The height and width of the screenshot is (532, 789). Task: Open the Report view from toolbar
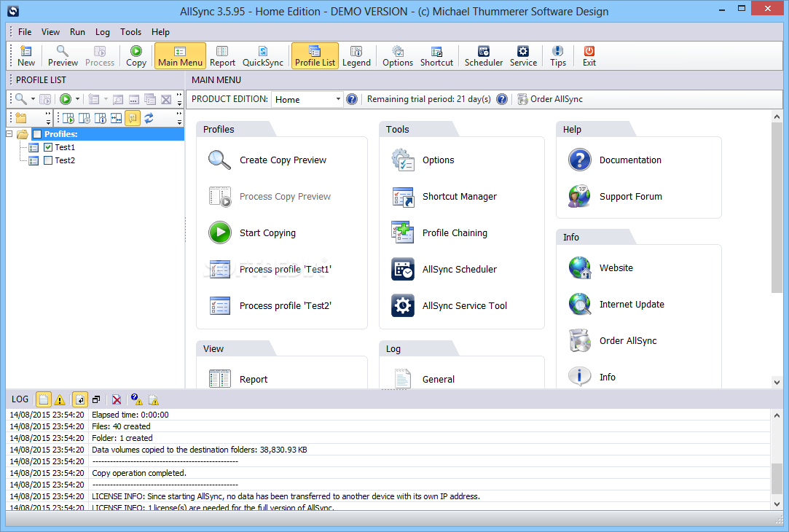point(222,56)
